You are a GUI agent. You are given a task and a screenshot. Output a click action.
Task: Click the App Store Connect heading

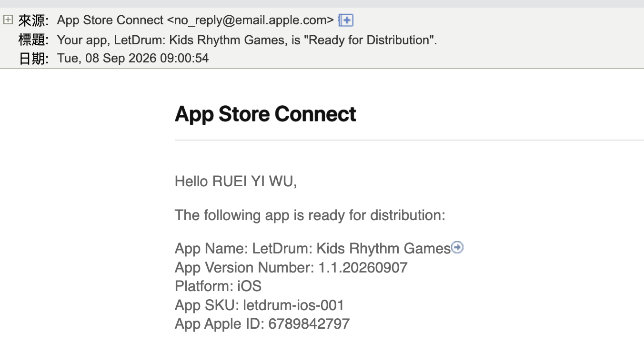tap(265, 114)
